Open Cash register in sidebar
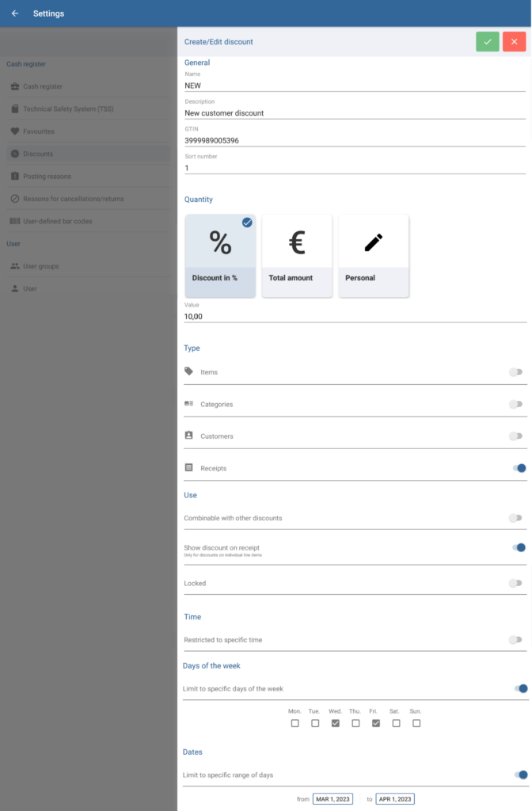 [x=43, y=86]
